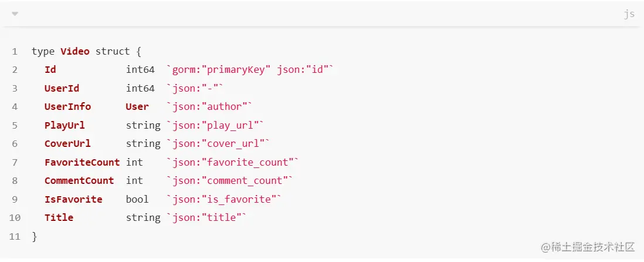Click the FavoriteCount field name
Viewport: 644px width, 262px height.
coord(82,162)
